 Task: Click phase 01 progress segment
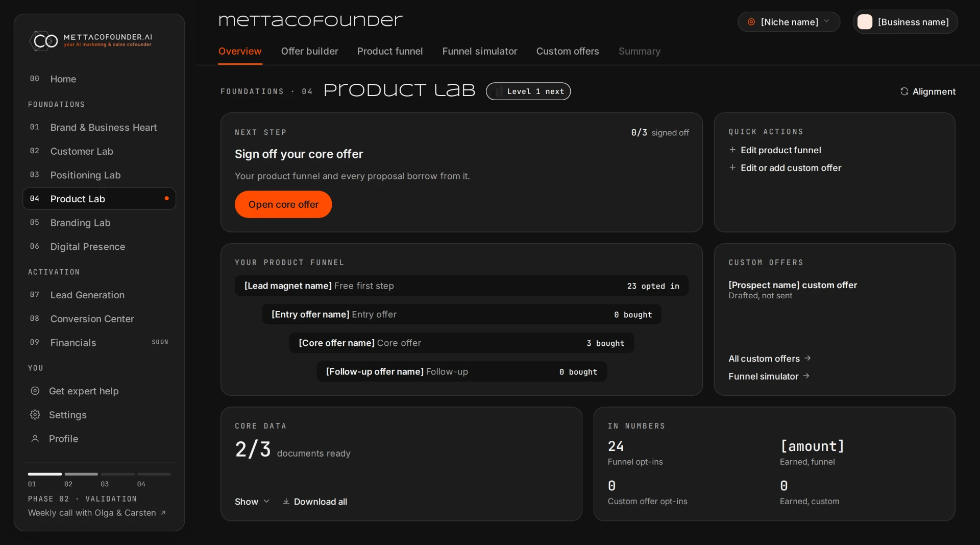44,475
